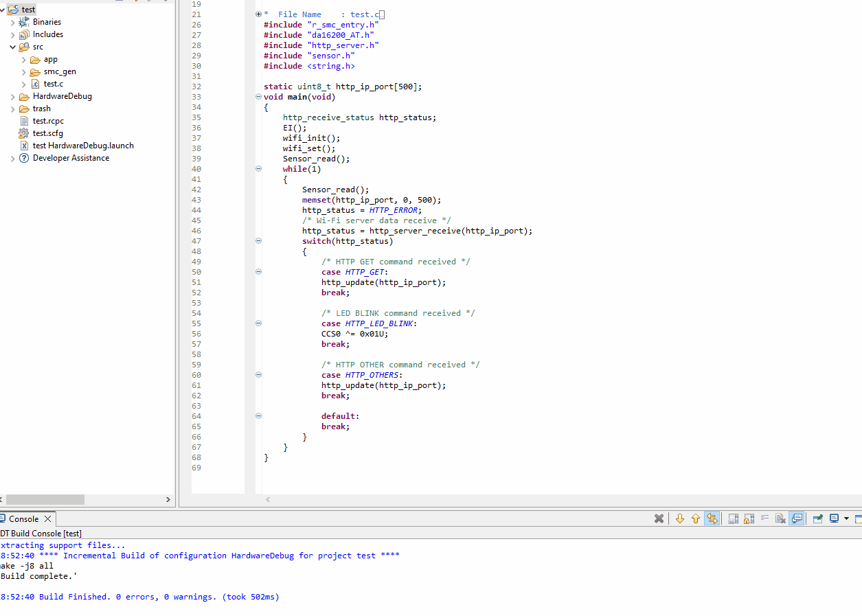Image resolution: width=862 pixels, height=616 pixels.
Task: Click the Binaries icon
Action: click(24, 22)
